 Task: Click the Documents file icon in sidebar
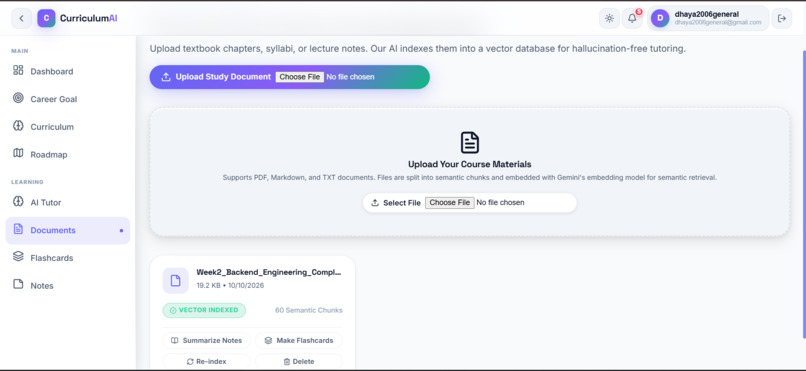tap(18, 229)
